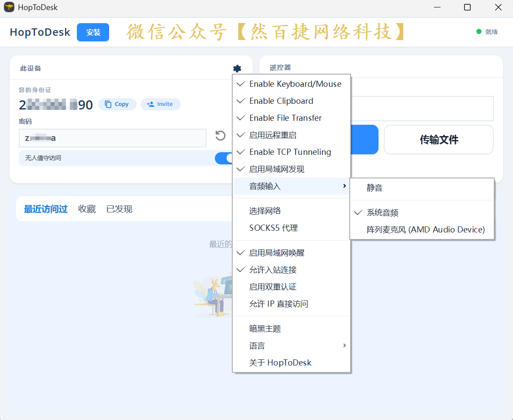Switch to the 最近访问过 tab
Viewport: 513px width, 420px height.
point(45,209)
